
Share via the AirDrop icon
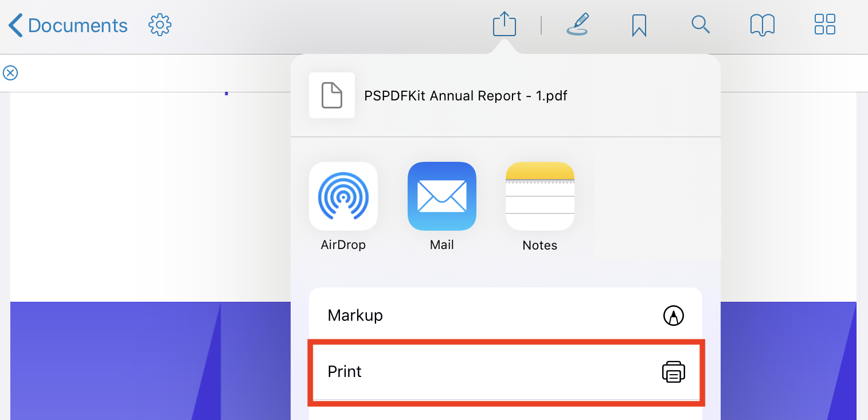[x=343, y=196]
